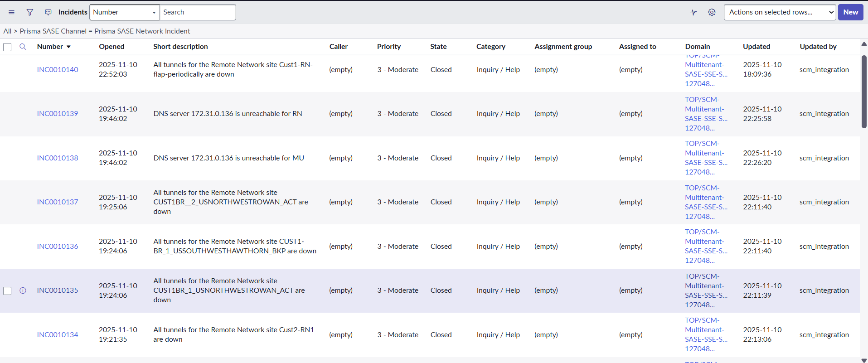868x363 pixels.
Task: Click the New button
Action: 850,12
